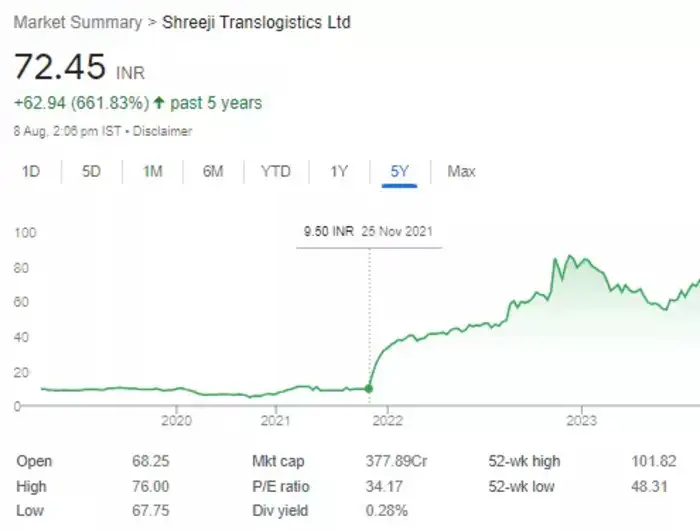Image resolution: width=700 pixels, height=530 pixels.
Task: Click the green up-arrow change indicator
Action: [x=158, y=103]
